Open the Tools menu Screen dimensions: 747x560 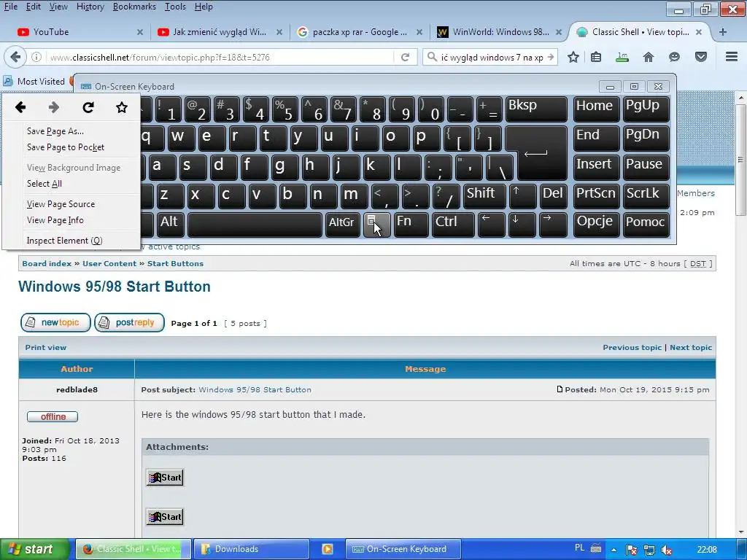pyautogui.click(x=175, y=7)
